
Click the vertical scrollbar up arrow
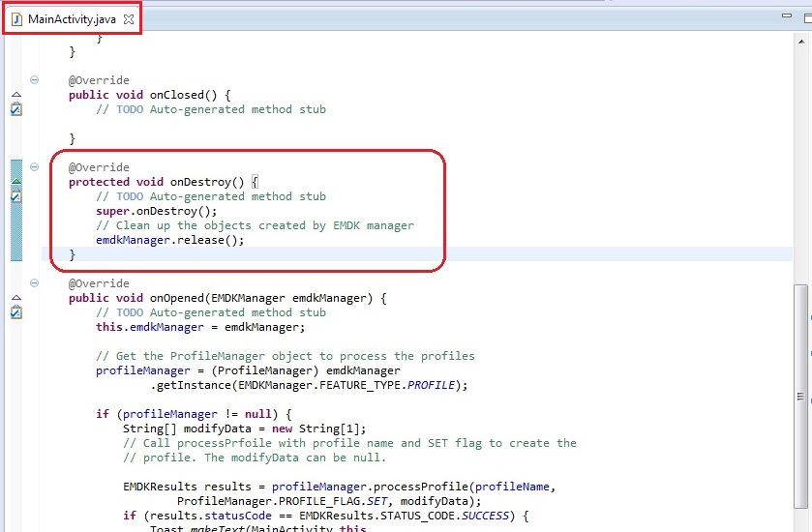tap(800, 42)
